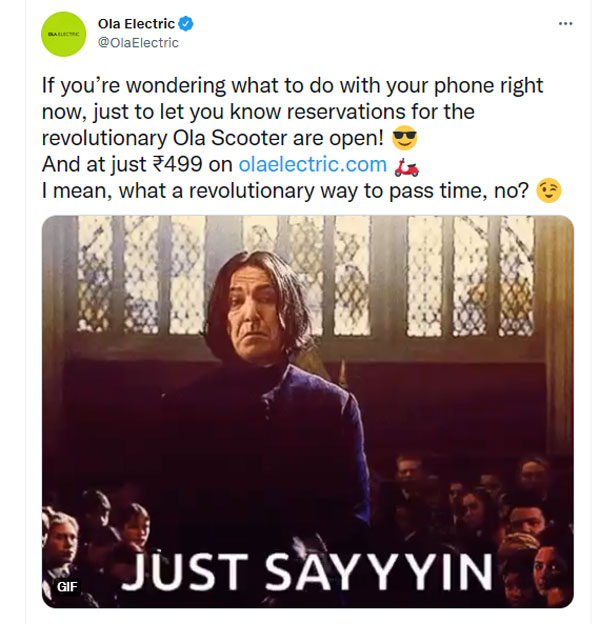Click the winking face emoji

549,191
